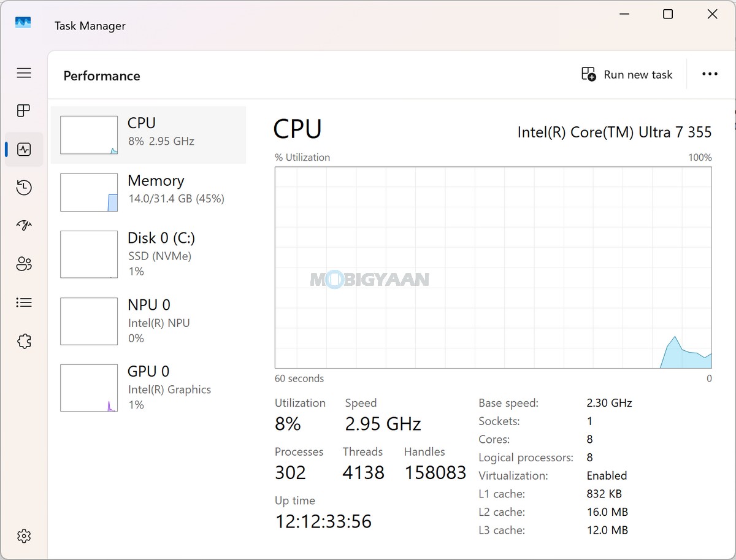Click the GPU 0 mini graph thumbnail

click(89, 388)
